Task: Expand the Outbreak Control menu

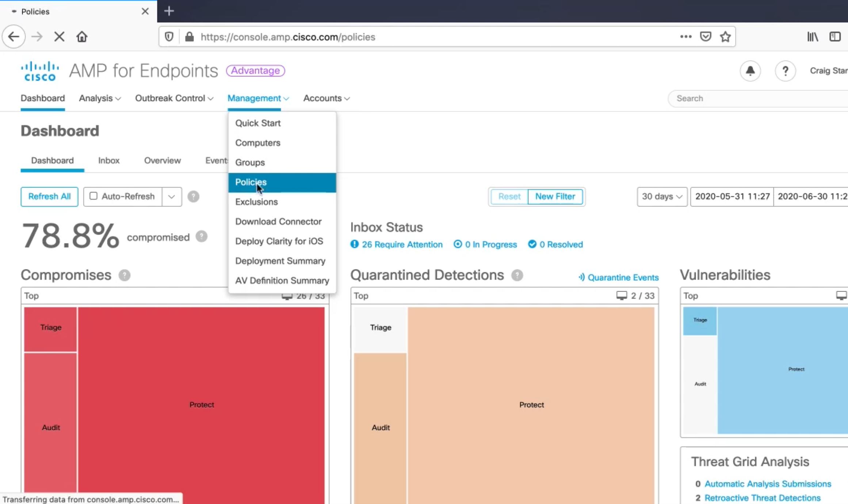Action: click(174, 98)
